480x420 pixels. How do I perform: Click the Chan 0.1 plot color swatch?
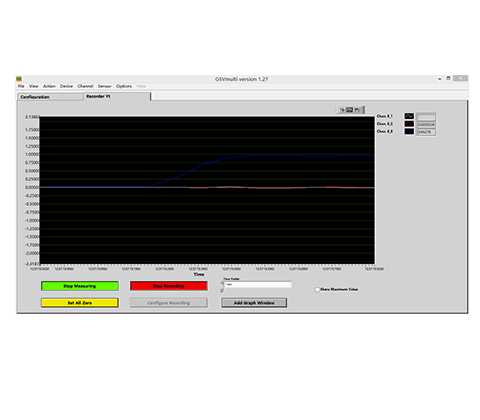coord(409,116)
